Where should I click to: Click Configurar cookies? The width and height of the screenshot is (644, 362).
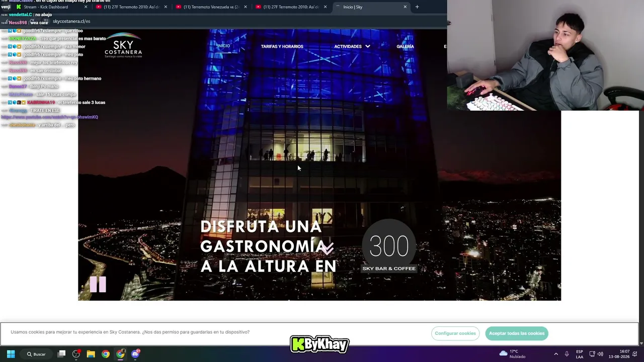[455, 333]
